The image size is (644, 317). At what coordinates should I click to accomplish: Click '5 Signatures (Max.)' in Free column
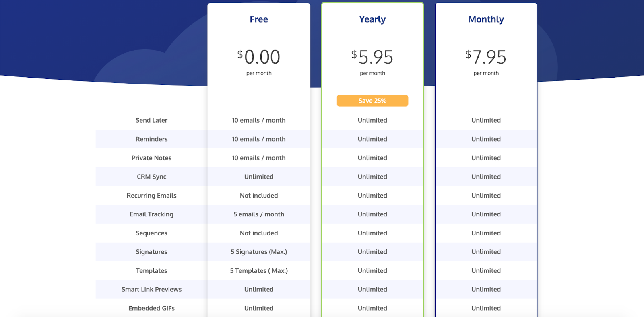coord(259,252)
